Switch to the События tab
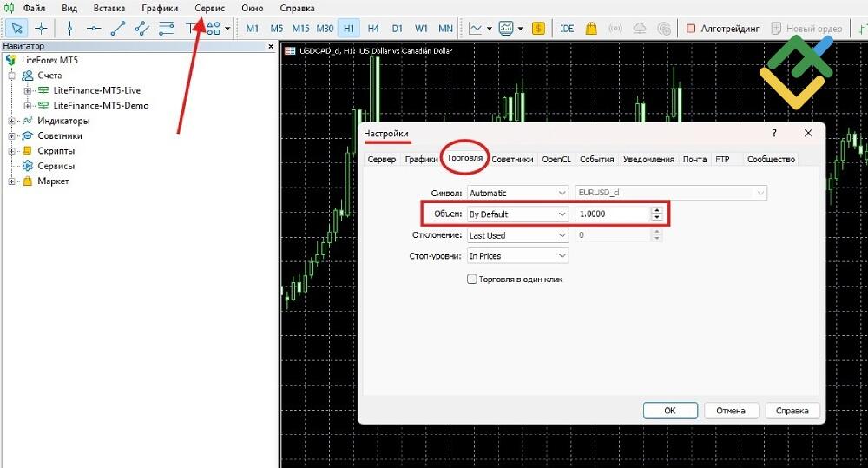 tap(597, 159)
